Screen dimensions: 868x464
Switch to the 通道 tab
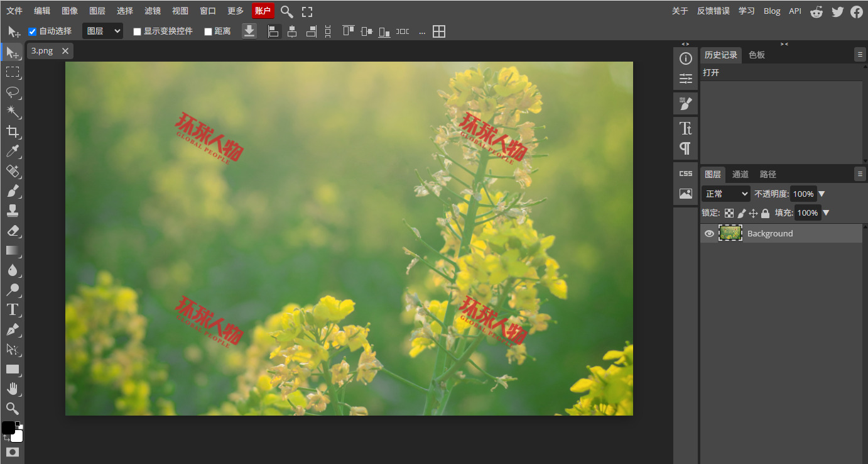741,174
